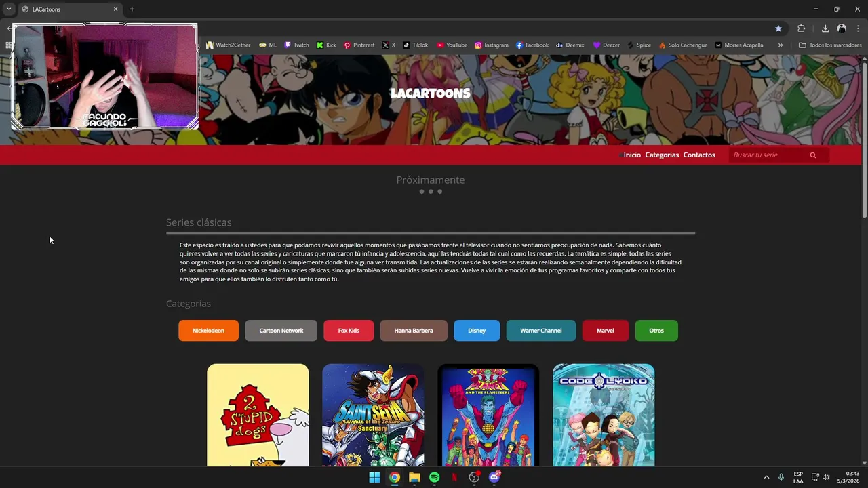The height and width of the screenshot is (488, 868).
Task: Click the Series clásicas heading
Action: tap(199, 222)
